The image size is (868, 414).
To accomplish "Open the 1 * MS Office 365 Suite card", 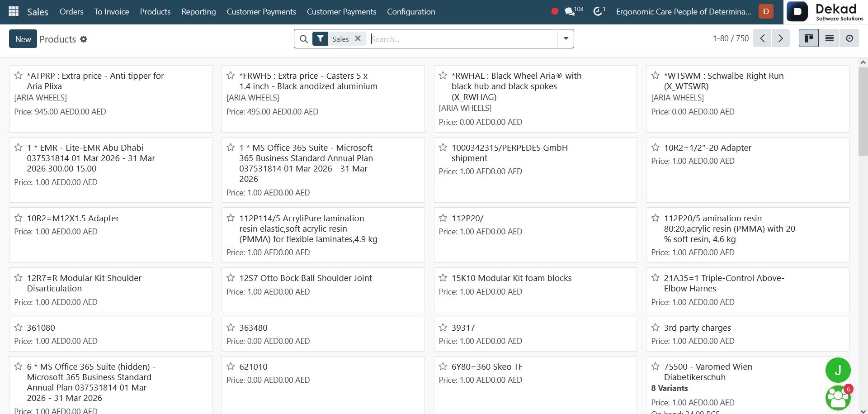I will coord(323,170).
